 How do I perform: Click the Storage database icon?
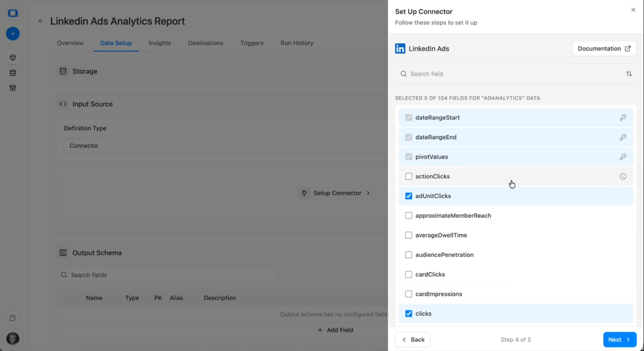(x=63, y=71)
